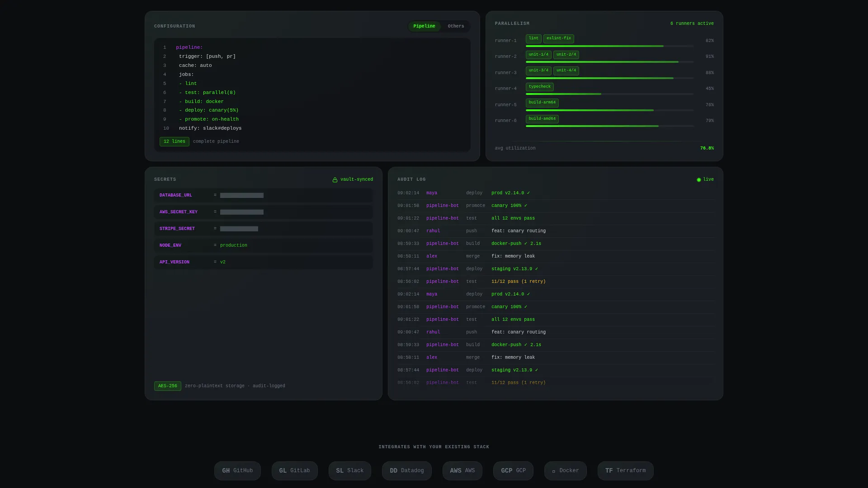Click config line '- promote: on-health'
The image size is (868, 488).
[209, 119]
